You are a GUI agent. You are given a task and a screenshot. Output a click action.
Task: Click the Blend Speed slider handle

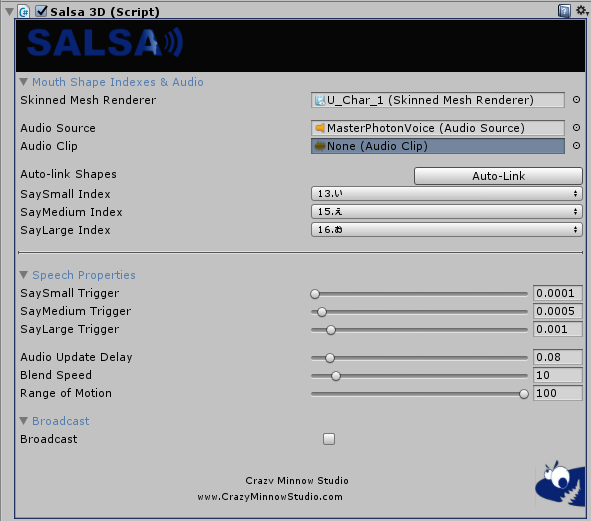point(336,376)
